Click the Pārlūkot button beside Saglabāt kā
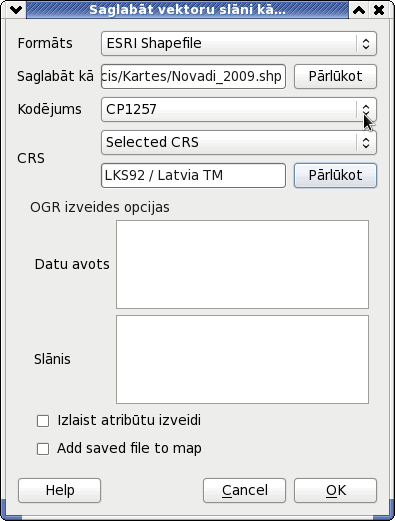This screenshot has height=521, width=395. 335,76
